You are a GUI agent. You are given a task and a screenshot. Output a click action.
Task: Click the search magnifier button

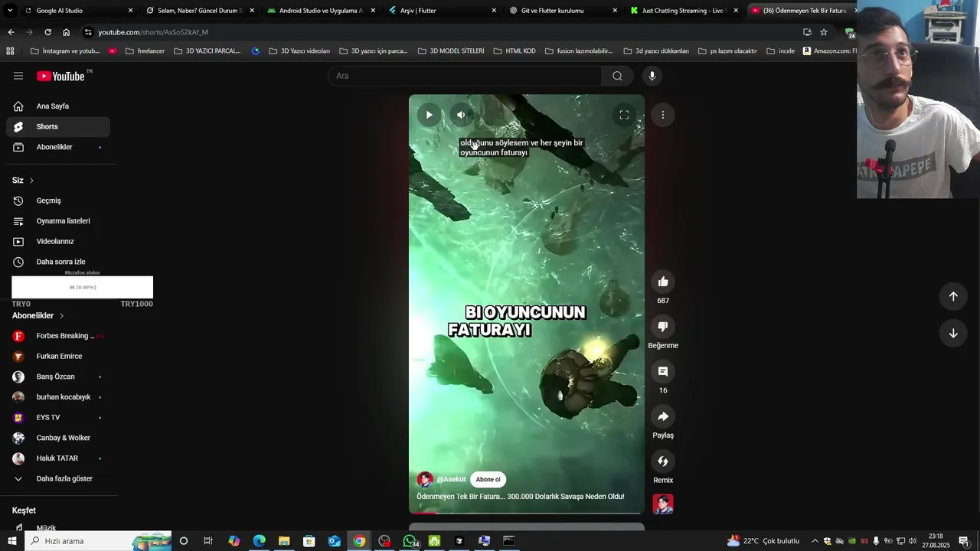click(x=617, y=76)
